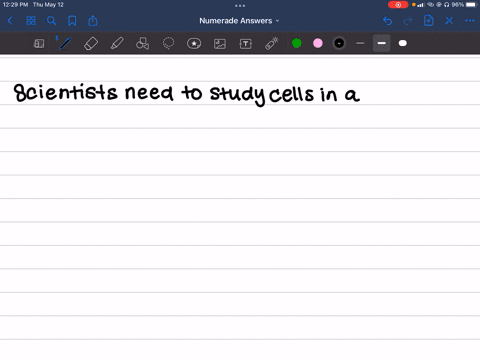Select the Text box tool

[246, 44]
